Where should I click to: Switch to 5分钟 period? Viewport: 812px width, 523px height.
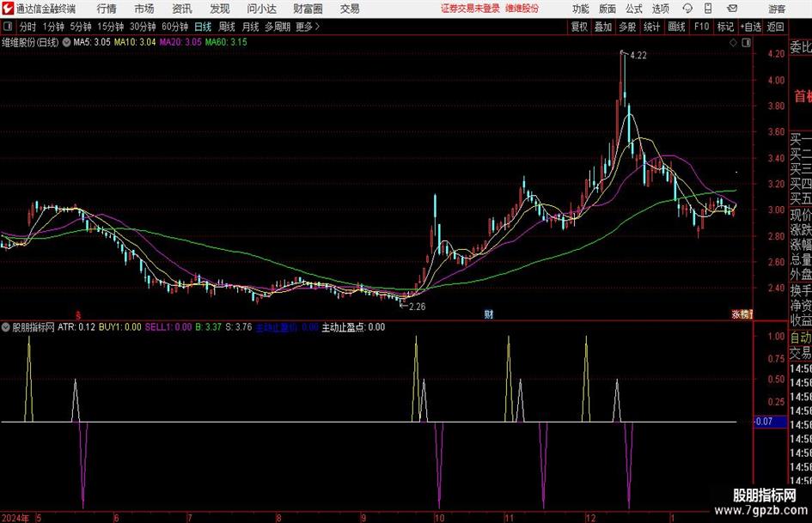click(x=81, y=27)
